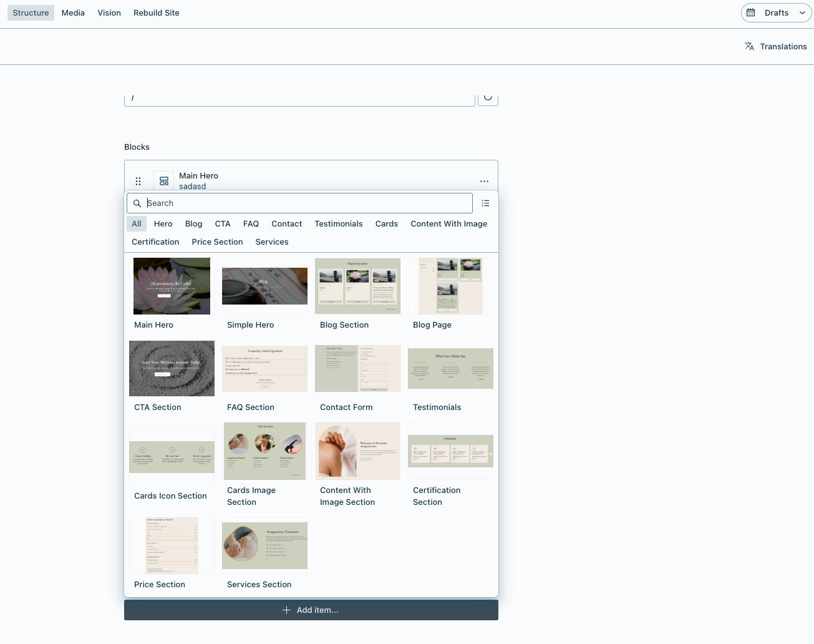Expand the Drafts dropdown
Image resolution: width=814 pixels, height=644 pixels.
click(802, 12)
